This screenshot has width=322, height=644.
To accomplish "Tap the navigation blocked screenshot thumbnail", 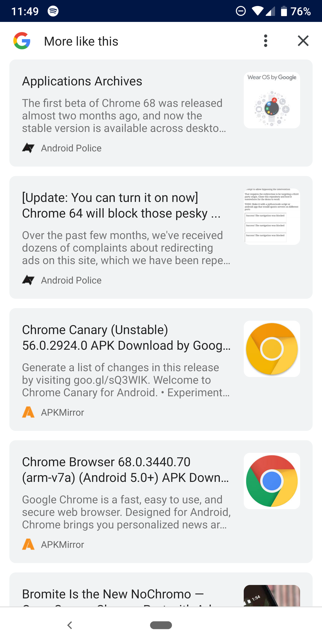I will point(272,216).
